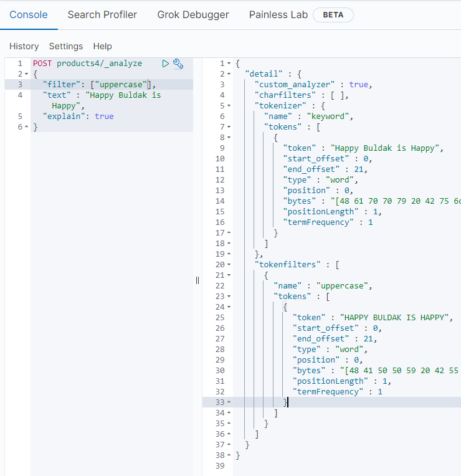Click the panel resize divider handle

pos(197,280)
